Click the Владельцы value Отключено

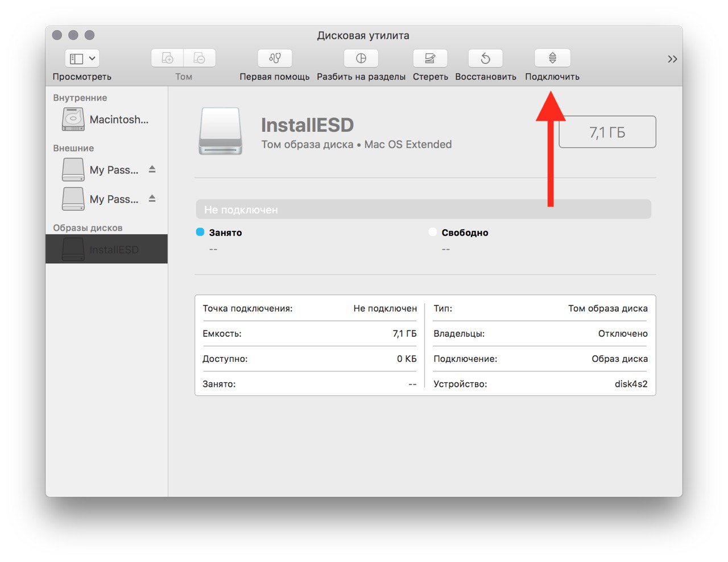coord(623,333)
